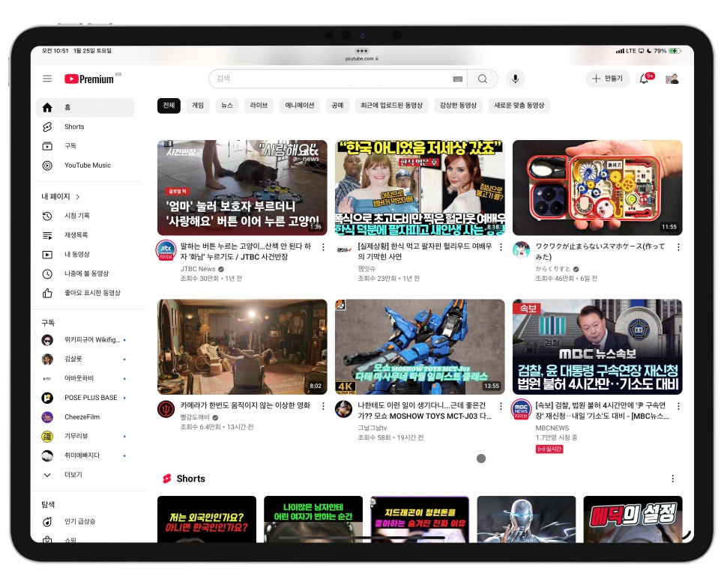Select the 라이브 filter chip
The width and height of the screenshot is (724, 588).
[x=259, y=106]
